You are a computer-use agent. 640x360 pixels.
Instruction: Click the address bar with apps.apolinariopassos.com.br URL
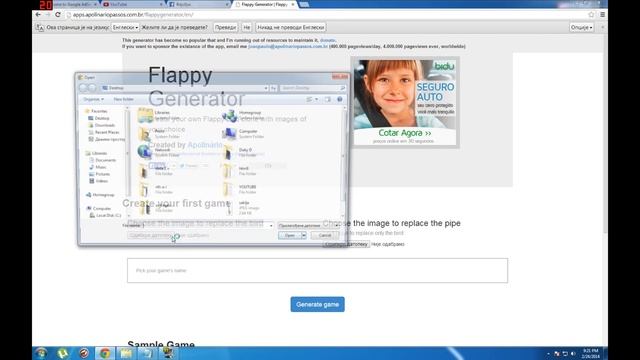pos(327,15)
